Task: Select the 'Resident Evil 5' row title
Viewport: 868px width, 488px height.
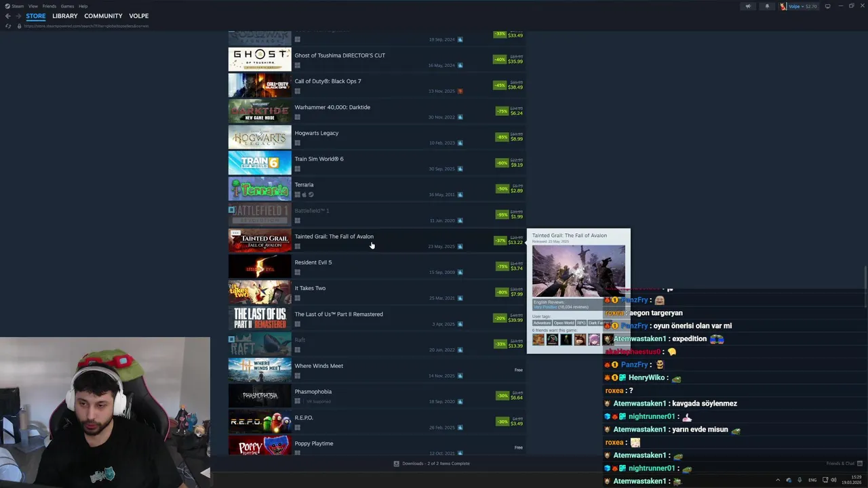Action: coord(313,262)
